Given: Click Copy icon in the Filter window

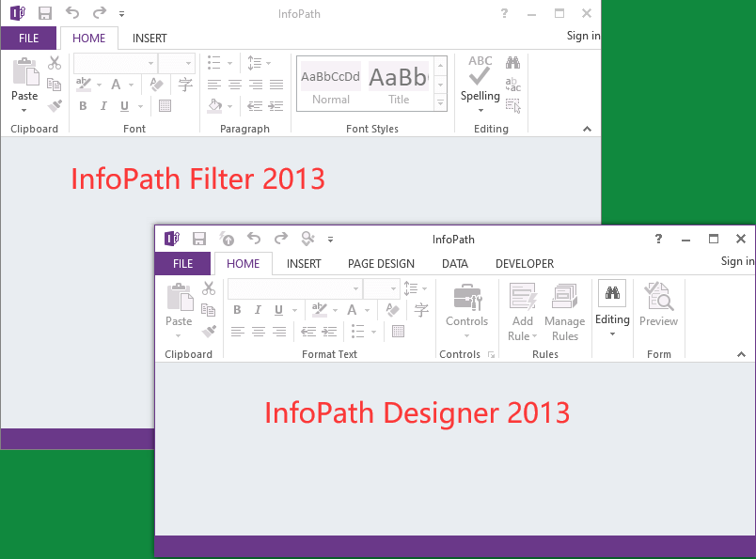Looking at the screenshot, I should 54,85.
